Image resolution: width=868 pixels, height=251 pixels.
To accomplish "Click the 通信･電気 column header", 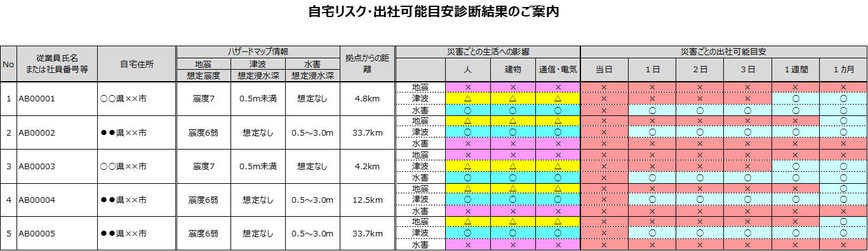I will [558, 70].
